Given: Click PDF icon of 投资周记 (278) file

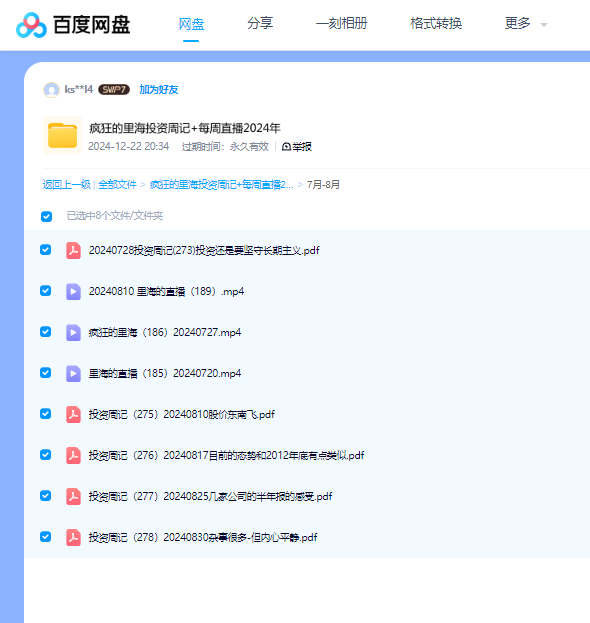Looking at the screenshot, I should 73,538.
